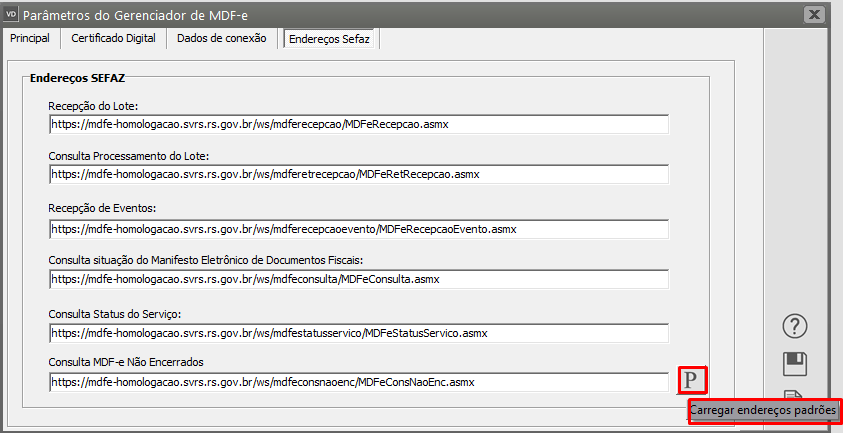Click the VD application icon in title bar
The image size is (843, 433).
(x=11, y=14)
